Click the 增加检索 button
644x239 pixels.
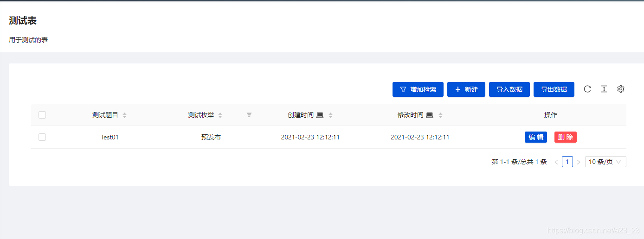pos(418,89)
